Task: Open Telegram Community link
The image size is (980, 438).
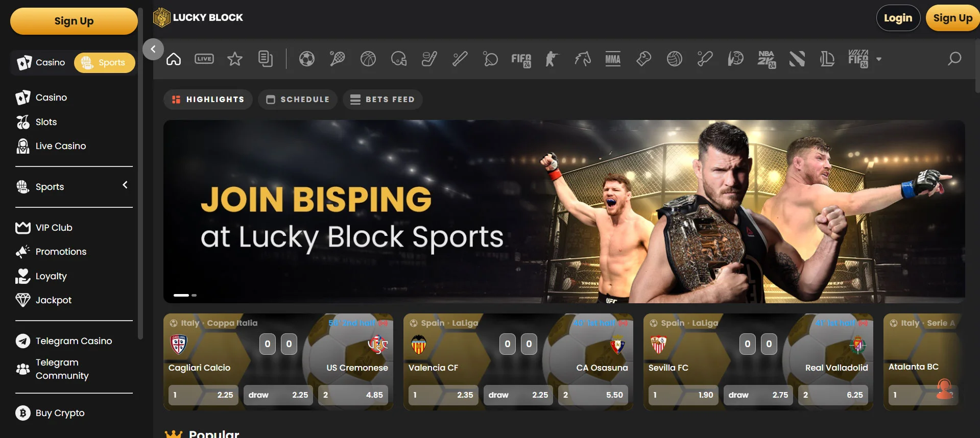Action: pos(52,369)
